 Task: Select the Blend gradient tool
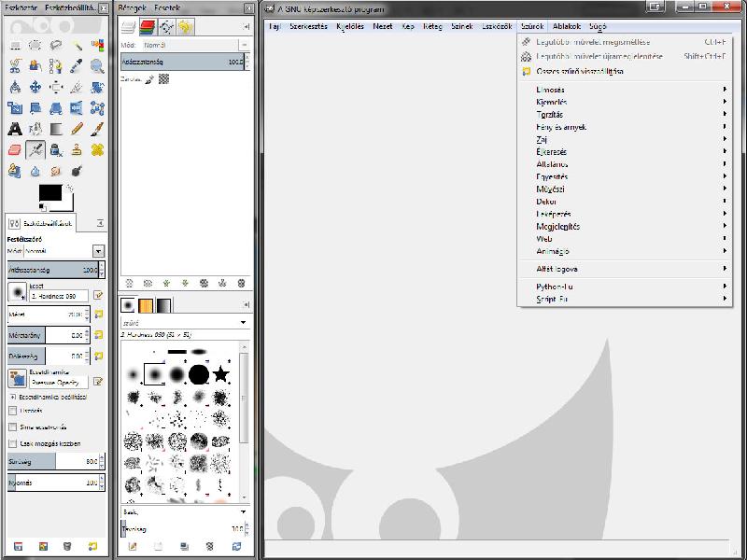pyautogui.click(x=56, y=129)
